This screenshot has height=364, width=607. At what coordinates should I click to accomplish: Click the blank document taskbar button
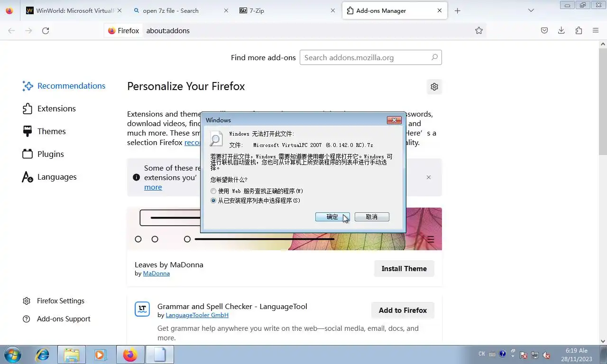click(160, 355)
